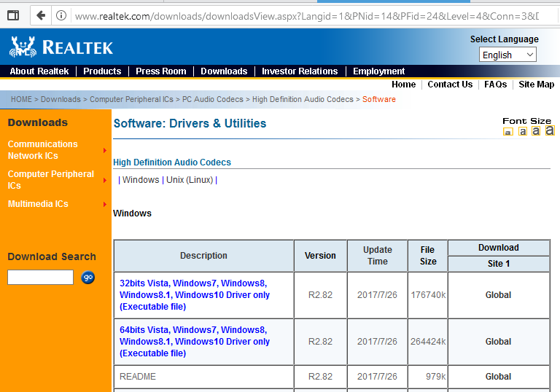Click HOME in the breadcrumb trail

[x=21, y=99]
